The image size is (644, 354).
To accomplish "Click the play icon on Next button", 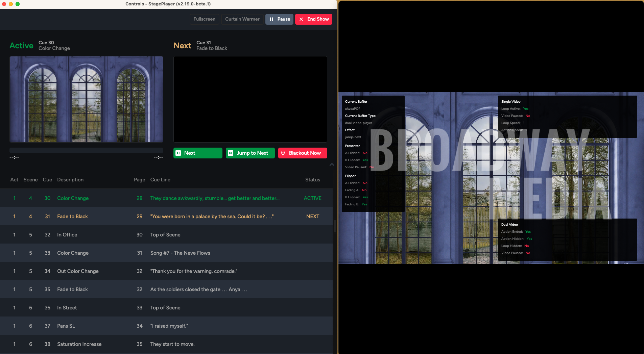I will coord(178,153).
